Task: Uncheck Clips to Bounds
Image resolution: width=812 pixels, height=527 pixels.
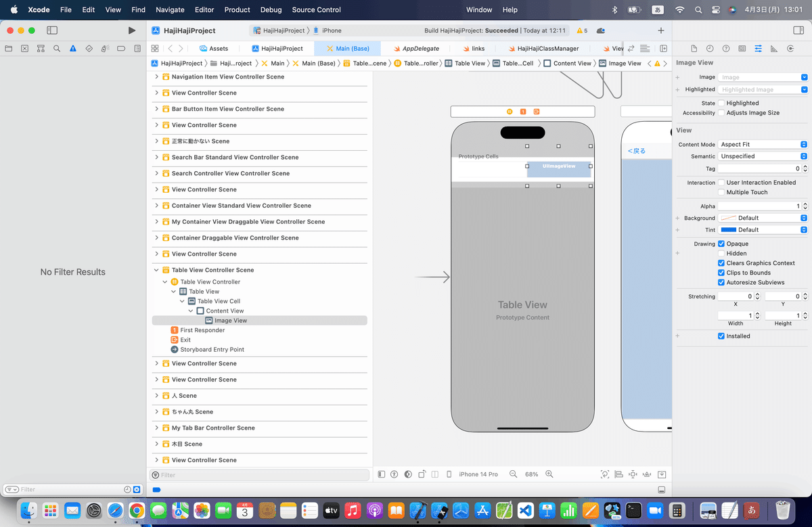Action: (721, 273)
